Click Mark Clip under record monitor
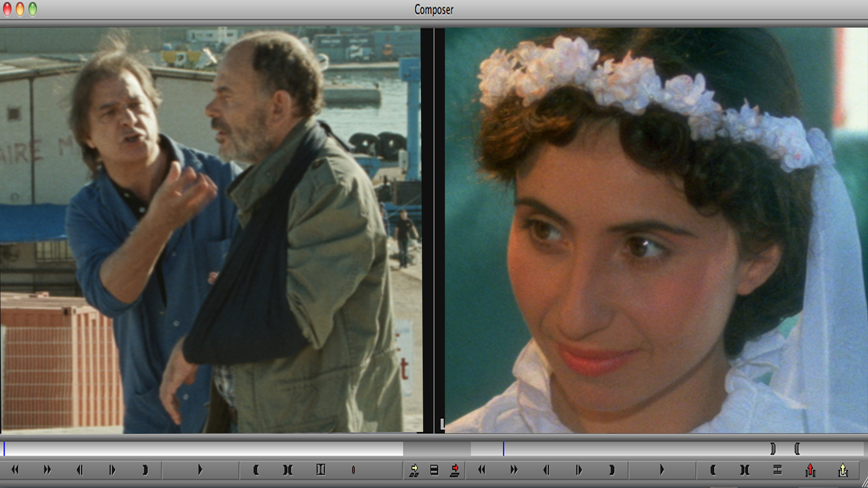868x488 pixels. coord(745,470)
